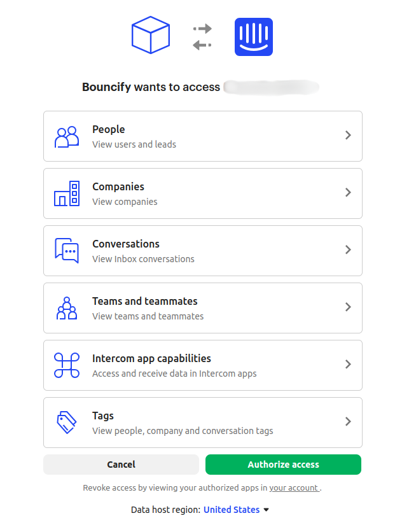Click the Teams and teammates icon
The width and height of the screenshot is (416, 532).
[67, 308]
